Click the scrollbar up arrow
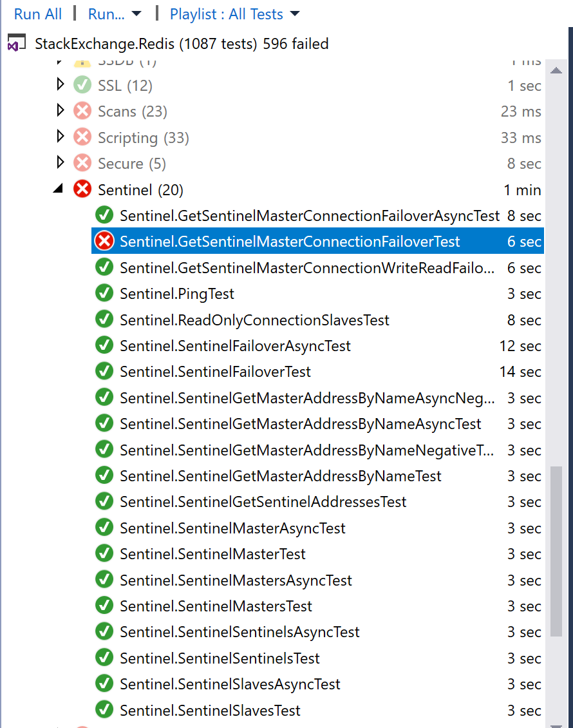 pos(556,71)
